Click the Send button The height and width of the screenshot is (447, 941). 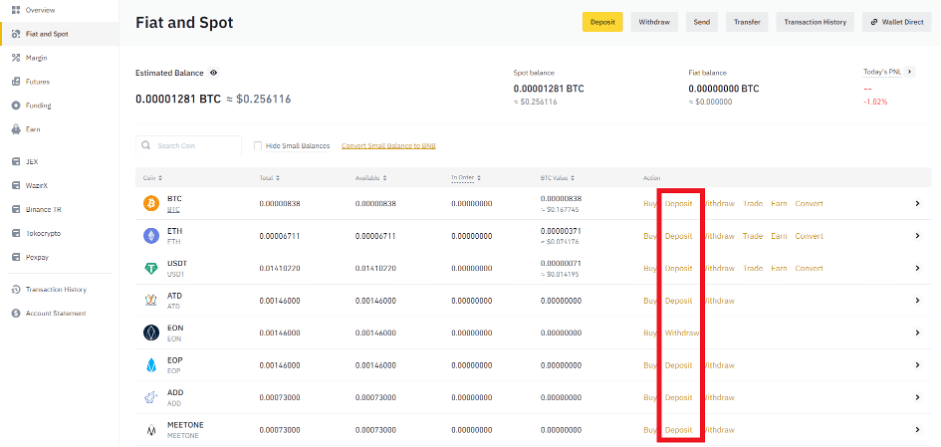click(702, 22)
